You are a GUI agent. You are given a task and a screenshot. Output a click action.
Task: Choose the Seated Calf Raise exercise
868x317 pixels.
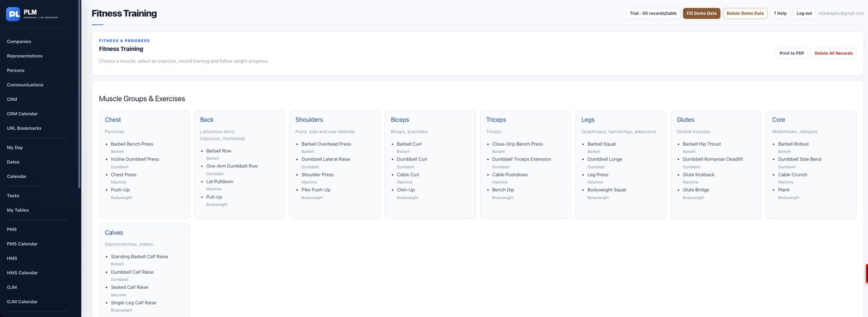tap(130, 287)
